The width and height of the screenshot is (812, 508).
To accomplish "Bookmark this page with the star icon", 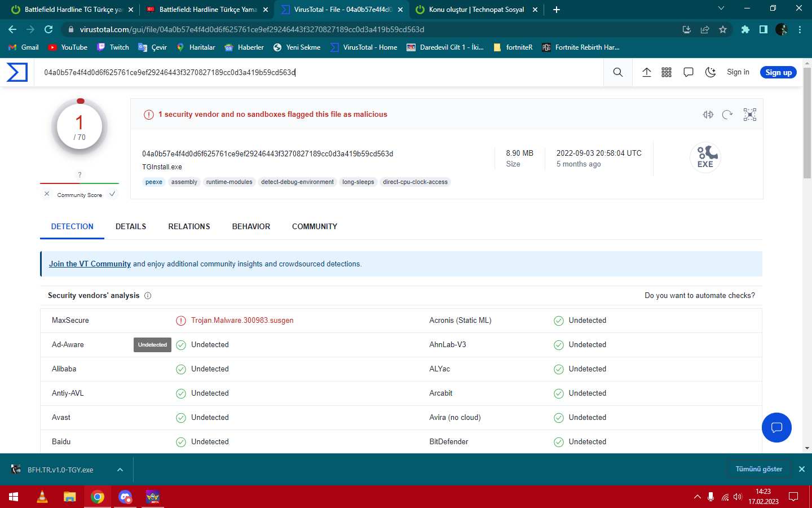I will pyautogui.click(x=723, y=29).
